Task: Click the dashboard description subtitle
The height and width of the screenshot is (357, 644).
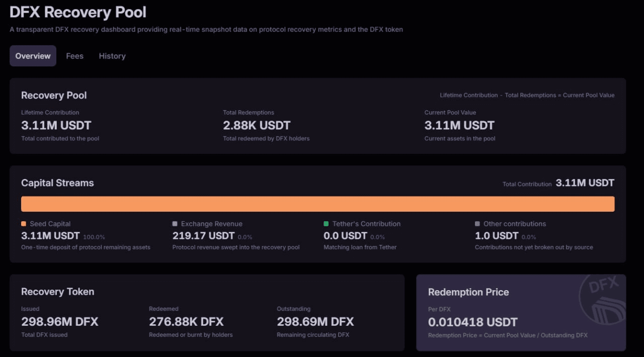Action: click(206, 29)
